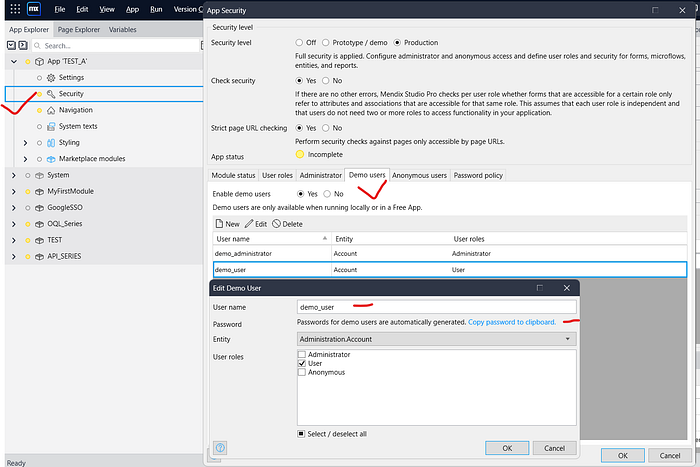Click the Marketplace modules icon
The image size is (700, 467).
(x=49, y=159)
